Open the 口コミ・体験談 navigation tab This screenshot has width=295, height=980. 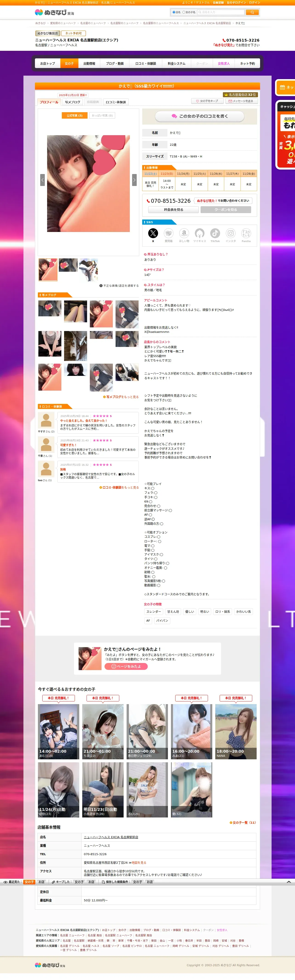point(146,63)
